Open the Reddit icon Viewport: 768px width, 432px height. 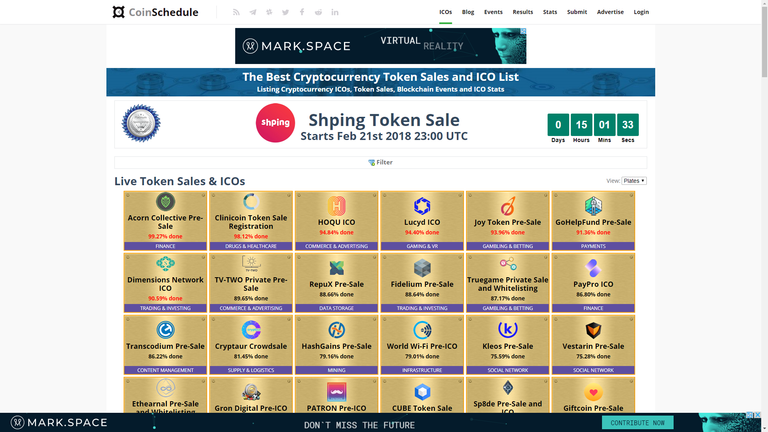(318, 12)
